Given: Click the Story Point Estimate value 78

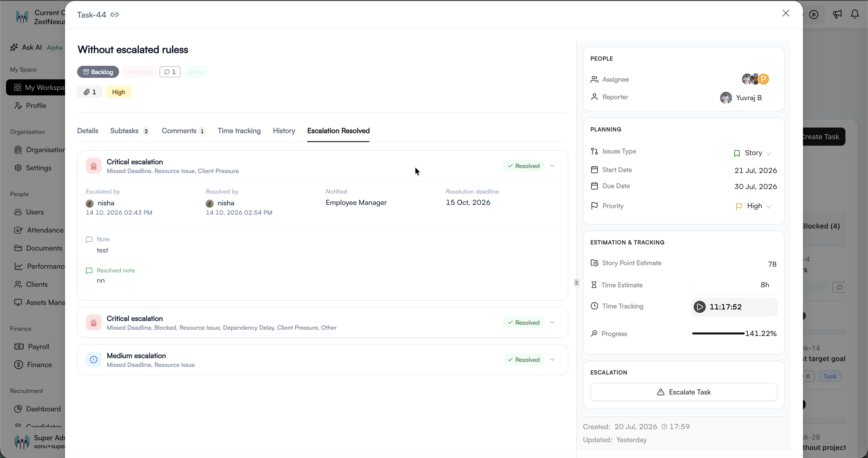Looking at the screenshot, I should [772, 264].
